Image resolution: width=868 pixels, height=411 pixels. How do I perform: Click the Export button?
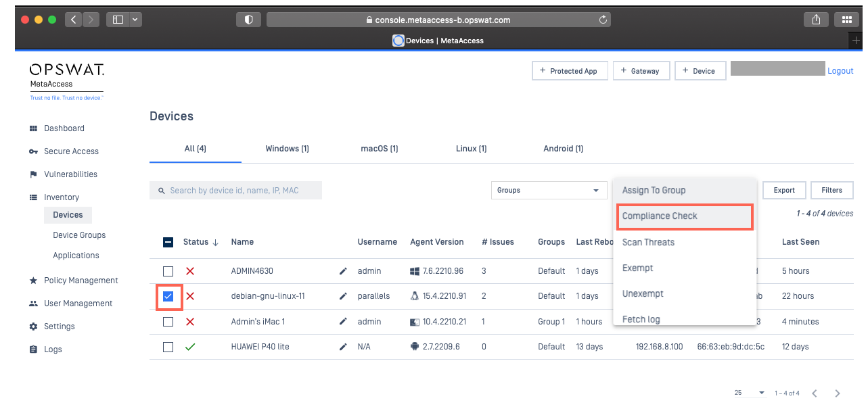pos(784,191)
